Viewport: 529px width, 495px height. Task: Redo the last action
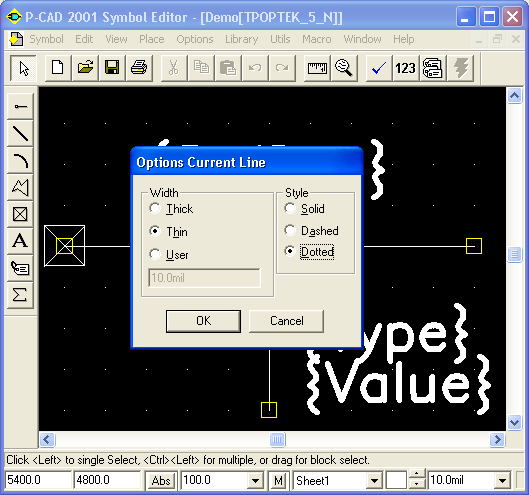point(282,68)
